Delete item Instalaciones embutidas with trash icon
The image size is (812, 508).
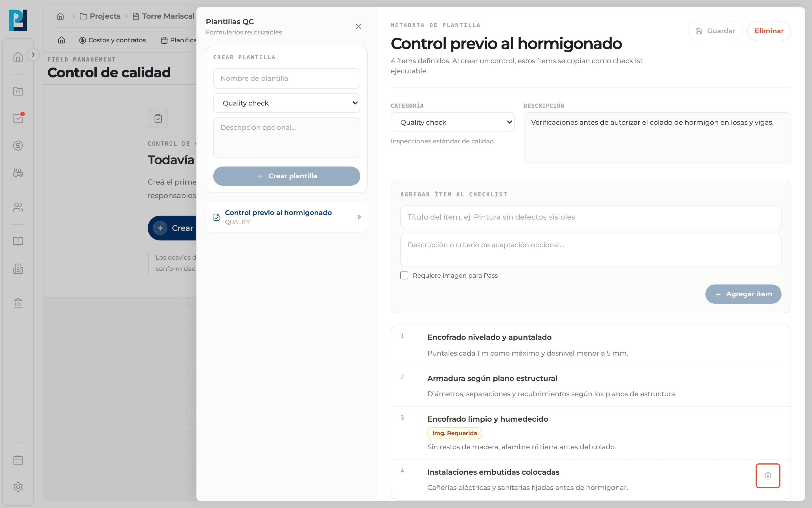pos(768,476)
